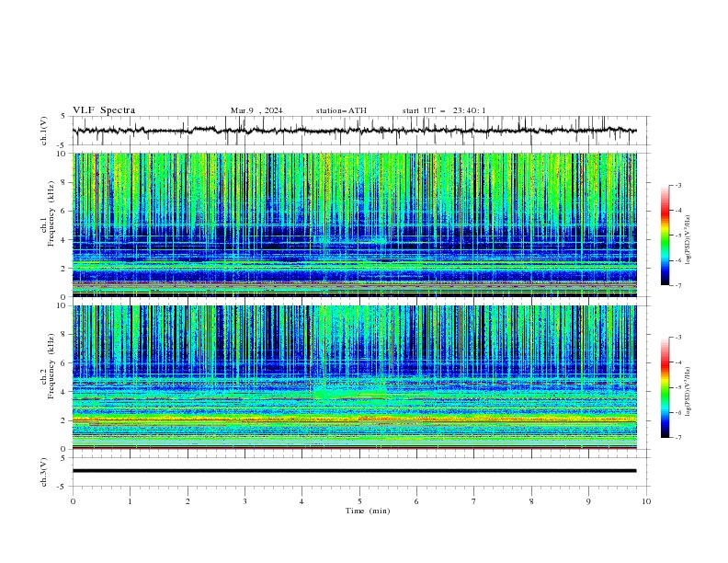The width and height of the screenshot is (728, 563).
Task: Click the "VLF Spectra" plot title
Action: pos(104,110)
